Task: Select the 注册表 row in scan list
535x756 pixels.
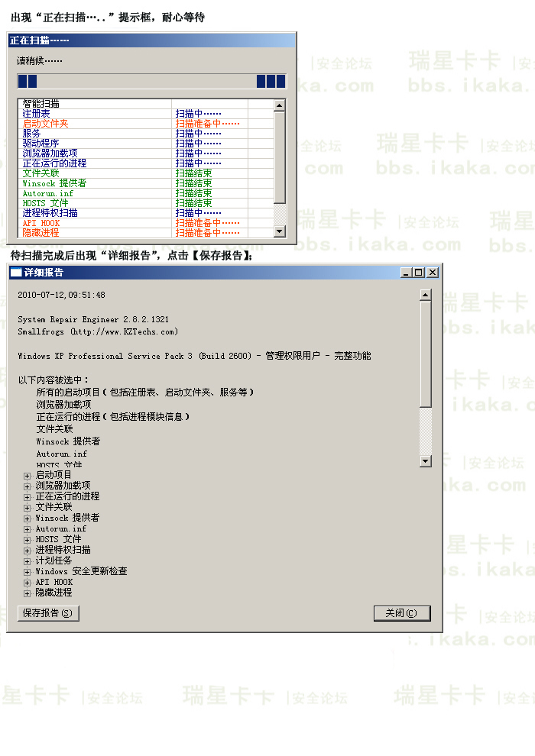Action: [146, 114]
